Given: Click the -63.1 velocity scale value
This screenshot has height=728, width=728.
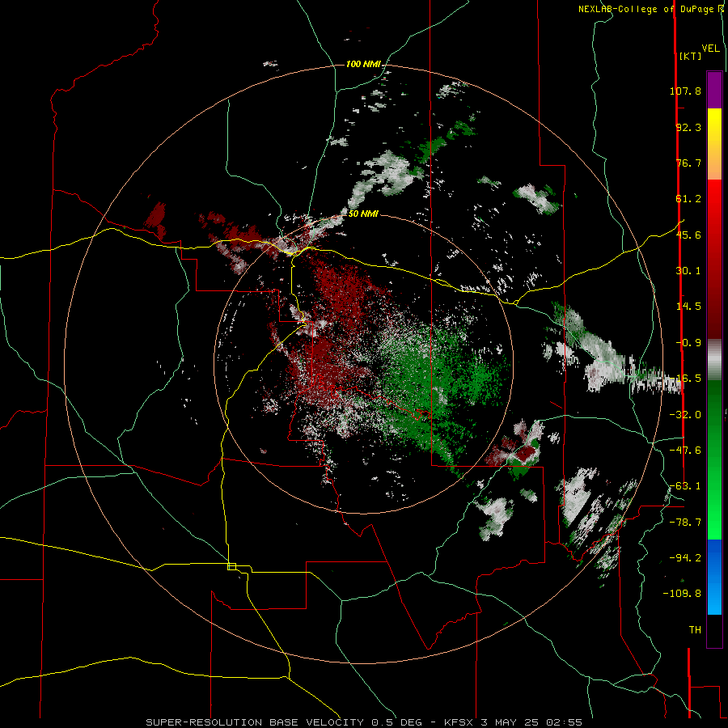Looking at the screenshot, I should pyautogui.click(x=685, y=486).
